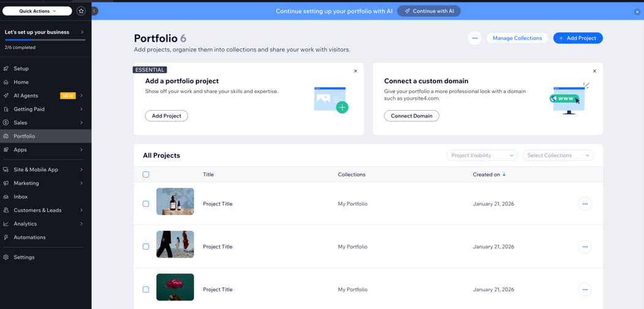
Task: Expand the Apps submenu chevron
Action: (x=81, y=150)
